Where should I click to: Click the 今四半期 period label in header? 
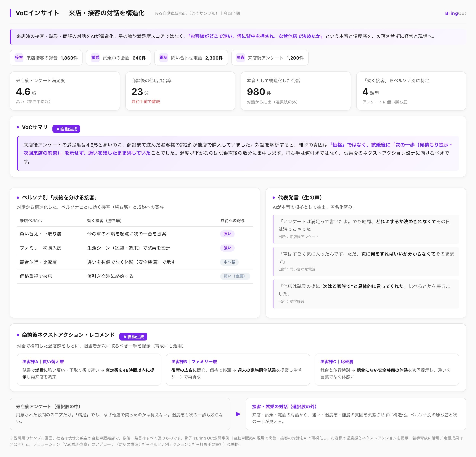(x=232, y=13)
